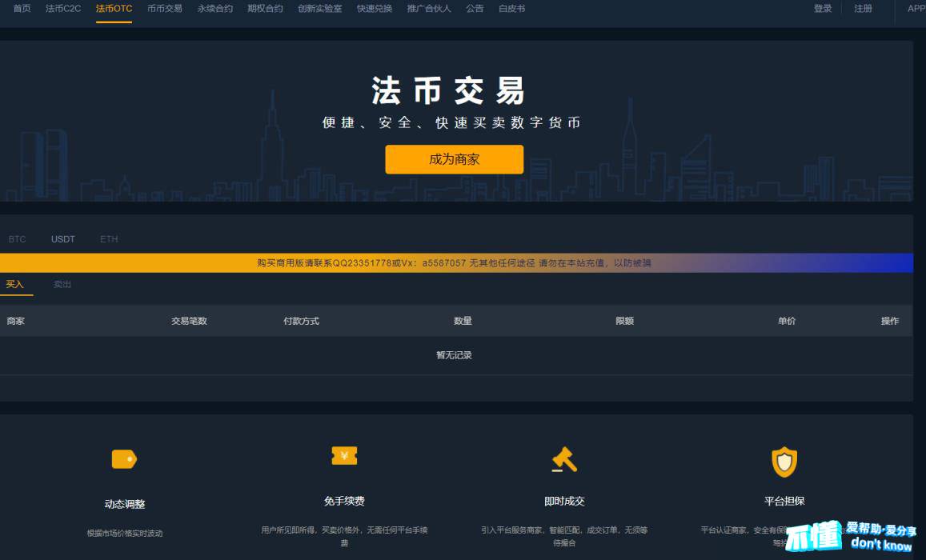Switch to the ETH tab

(x=109, y=239)
